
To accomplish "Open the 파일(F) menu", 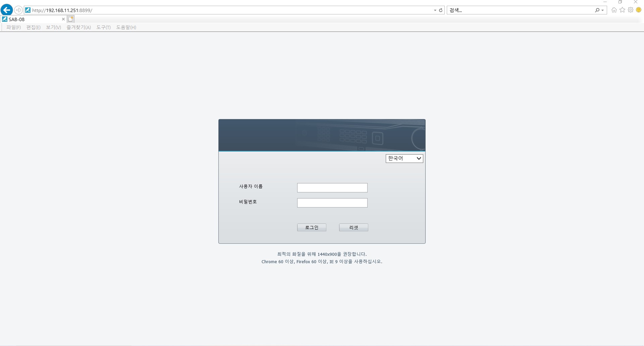I will point(13,27).
